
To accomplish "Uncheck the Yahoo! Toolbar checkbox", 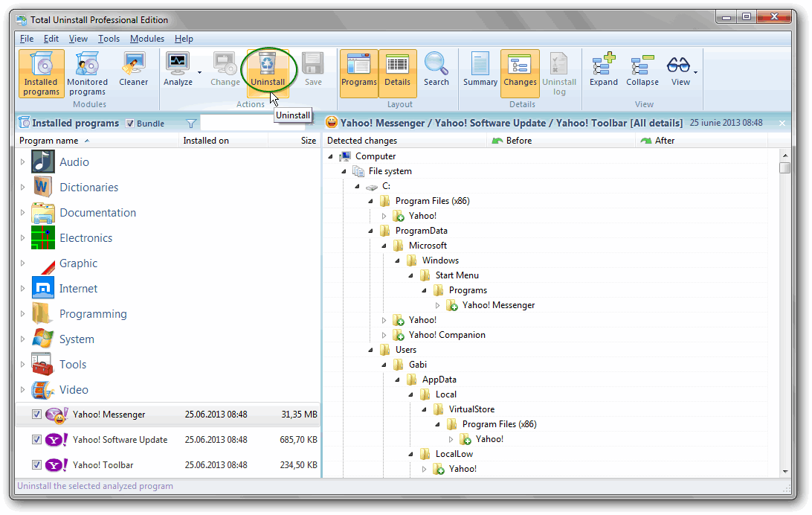I will click(x=36, y=465).
